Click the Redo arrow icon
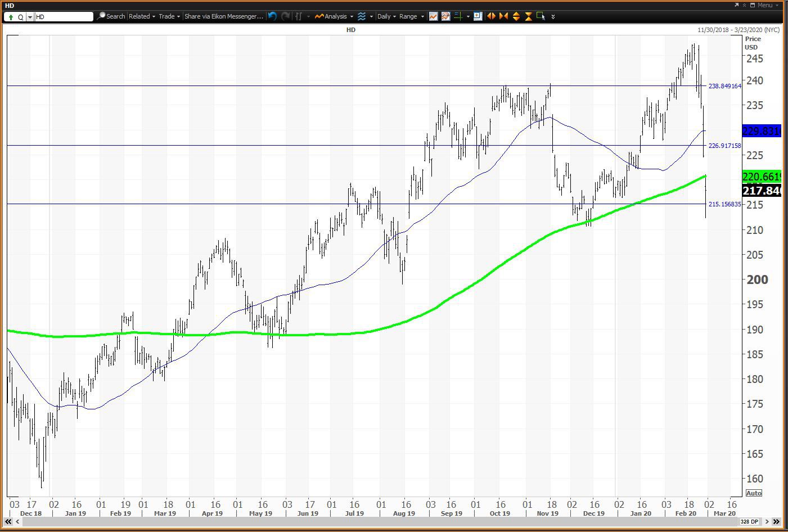Image resolution: width=788 pixels, height=532 pixels. pos(285,16)
